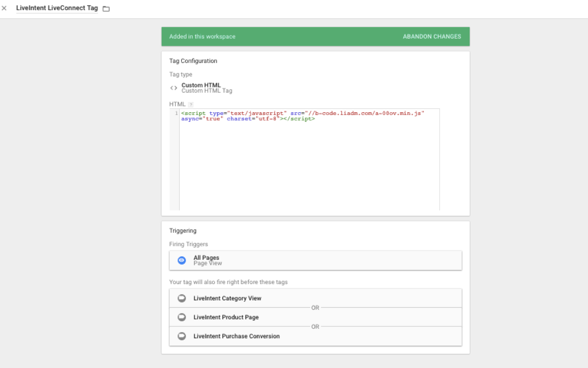
Task: Click the LiveIntent Product Page tag icon
Action: [x=182, y=318]
